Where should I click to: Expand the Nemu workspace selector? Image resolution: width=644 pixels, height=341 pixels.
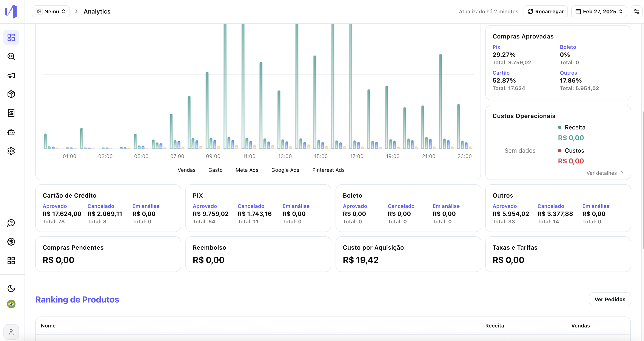51,11
